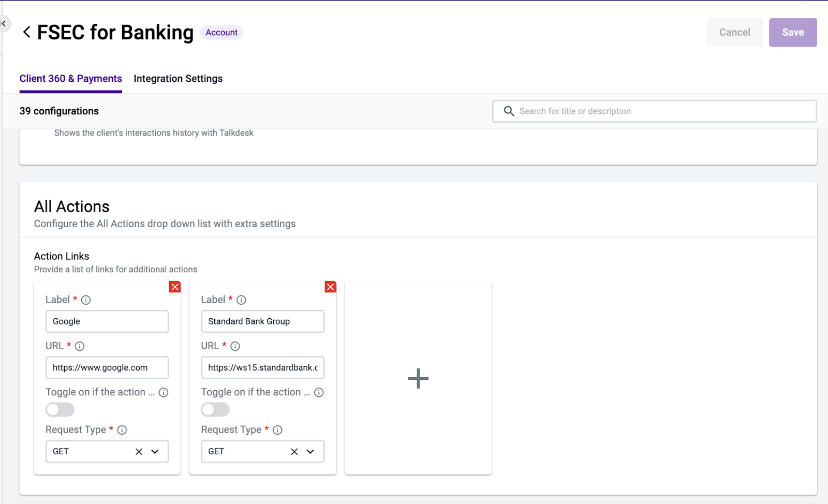This screenshot has height=504, width=828.
Task: Add a new action link with plus icon
Action: point(418,378)
